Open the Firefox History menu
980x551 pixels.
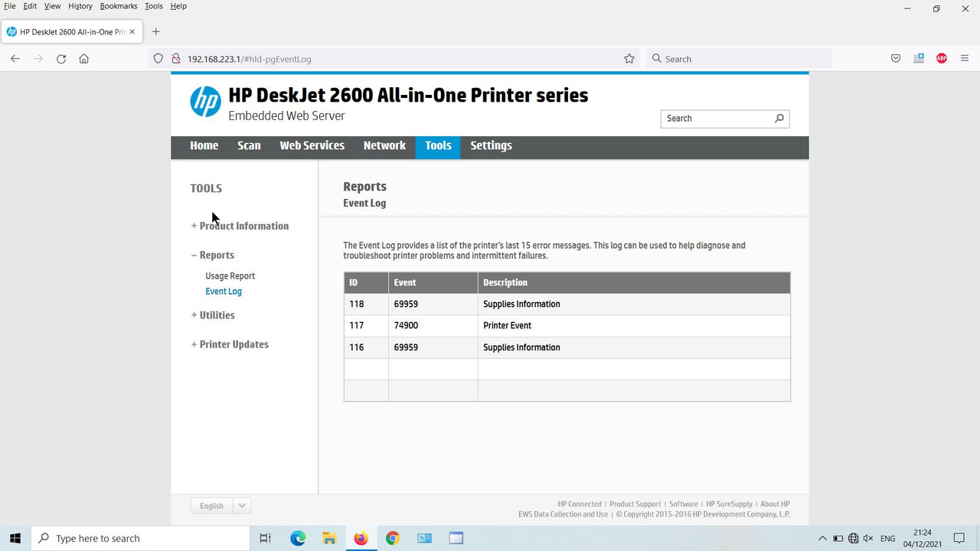tap(80, 6)
